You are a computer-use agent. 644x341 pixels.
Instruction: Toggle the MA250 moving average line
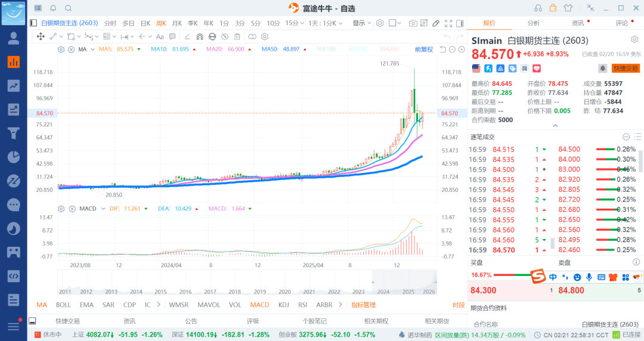(389, 49)
